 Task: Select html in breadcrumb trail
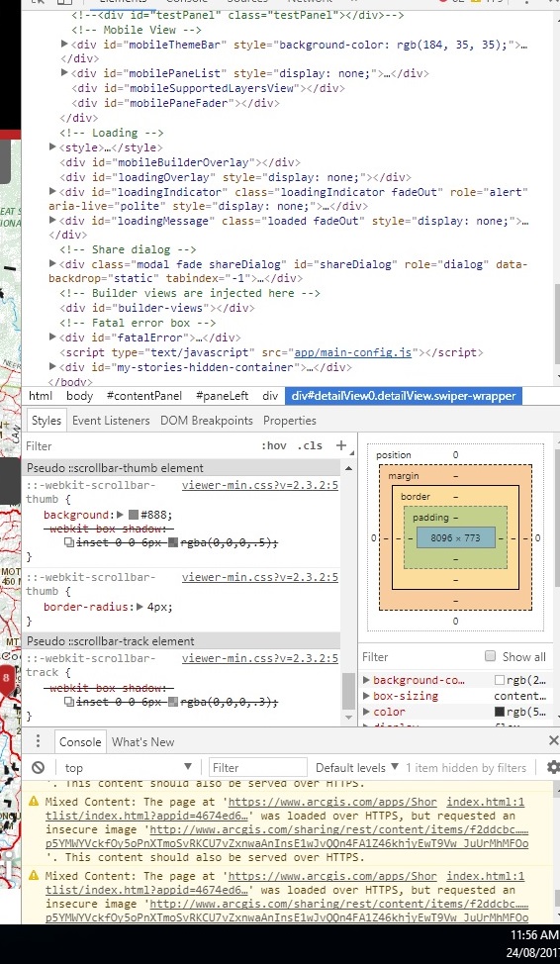click(41, 396)
